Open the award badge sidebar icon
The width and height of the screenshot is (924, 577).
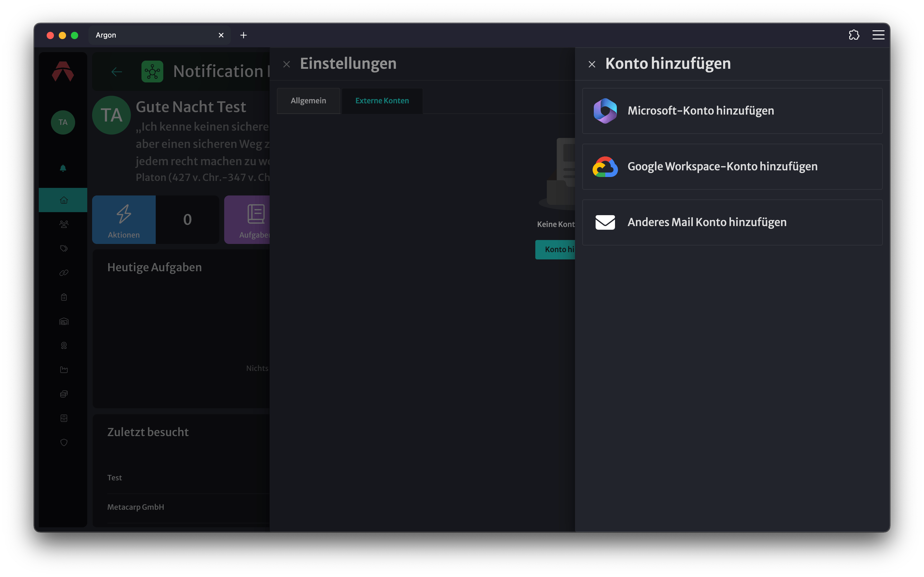pos(64,345)
